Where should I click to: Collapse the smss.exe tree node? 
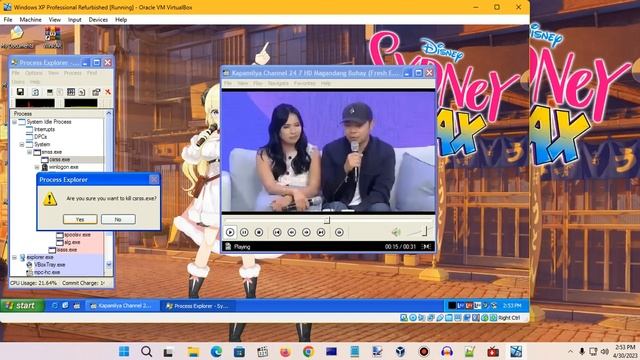[30, 152]
